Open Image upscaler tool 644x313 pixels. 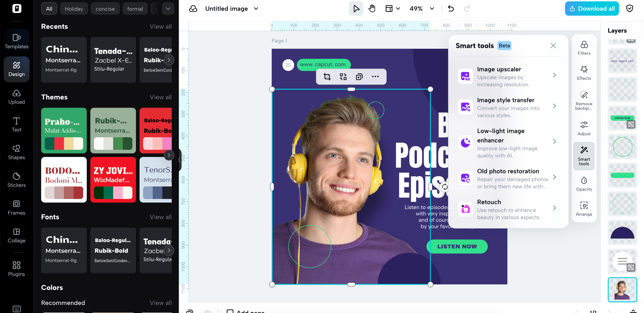tap(508, 76)
